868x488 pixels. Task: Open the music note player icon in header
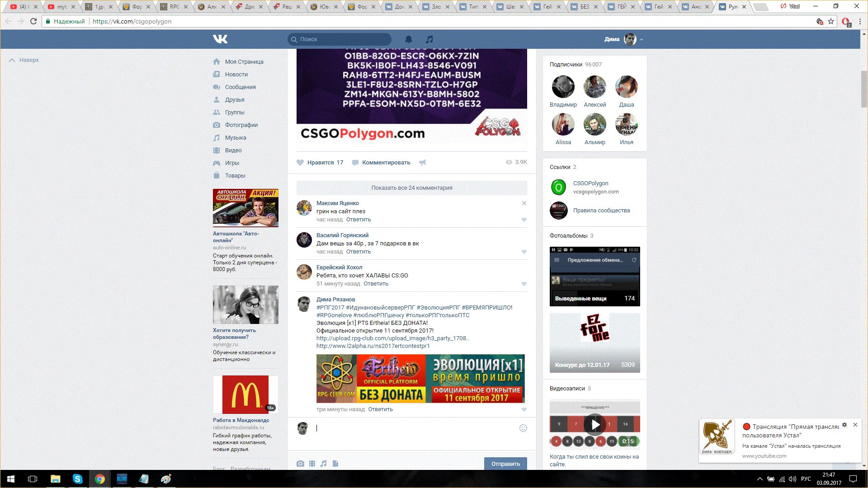[429, 39]
